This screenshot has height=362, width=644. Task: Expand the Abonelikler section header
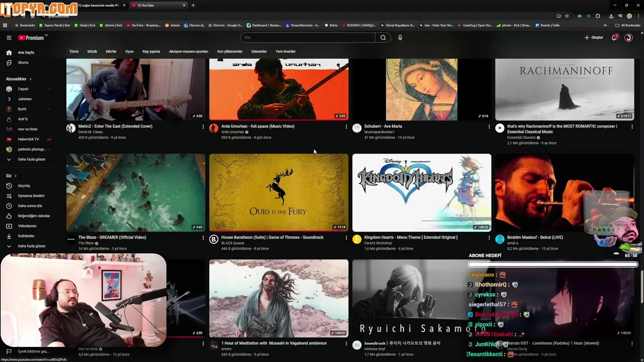[19, 79]
